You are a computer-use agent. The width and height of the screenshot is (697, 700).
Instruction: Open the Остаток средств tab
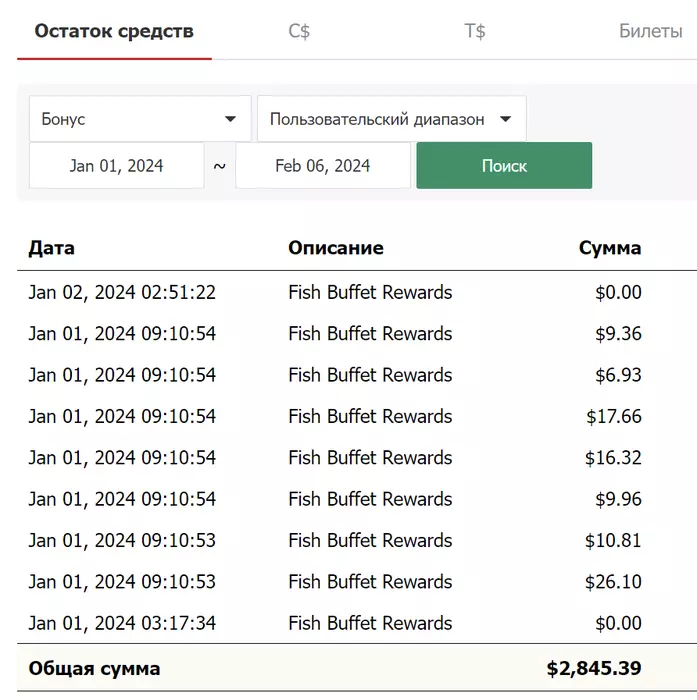pyautogui.click(x=114, y=31)
